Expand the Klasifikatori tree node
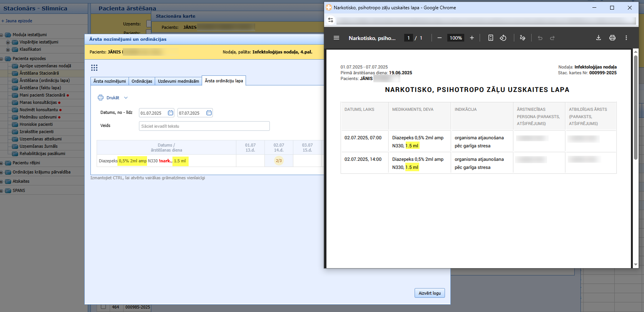This screenshot has height=312, width=644. 8,50
